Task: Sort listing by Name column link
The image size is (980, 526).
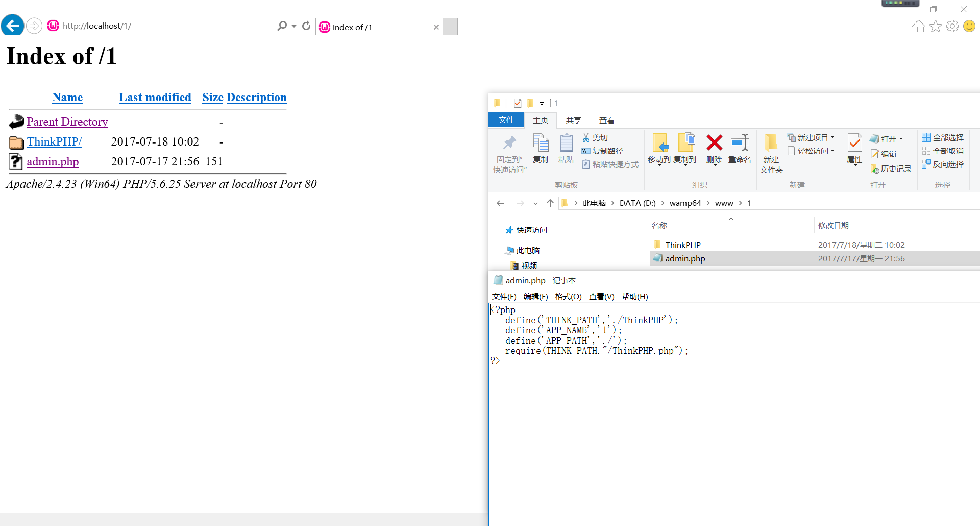Action: click(67, 97)
